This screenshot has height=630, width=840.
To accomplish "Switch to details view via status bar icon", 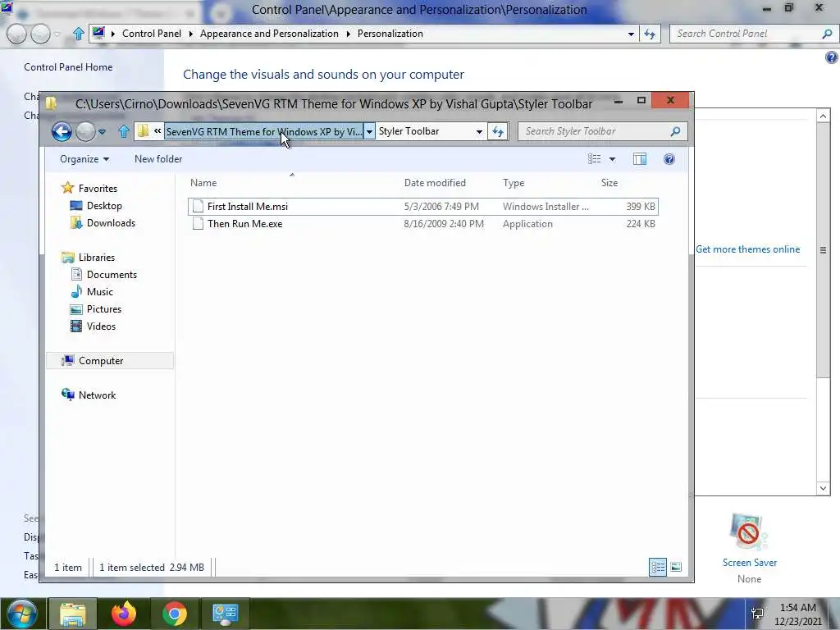I will coord(658,567).
